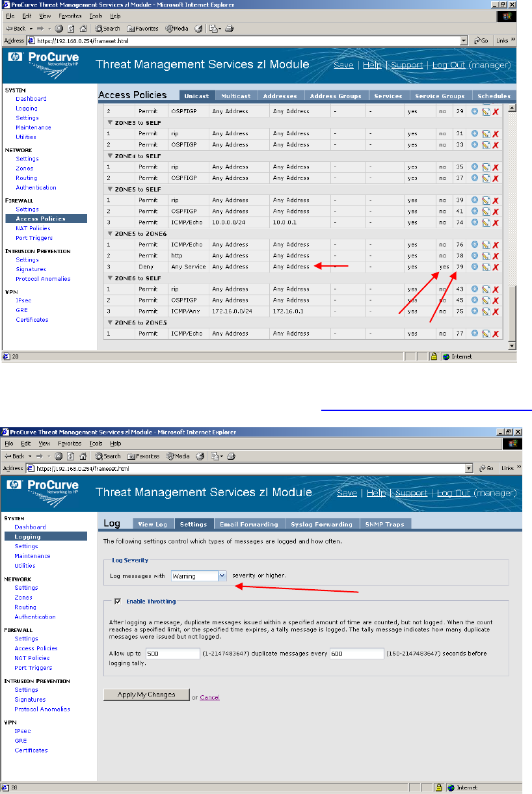The width and height of the screenshot is (532, 794).
Task: Switch to the Syslog Forwarding tab
Action: pyautogui.click(x=321, y=524)
